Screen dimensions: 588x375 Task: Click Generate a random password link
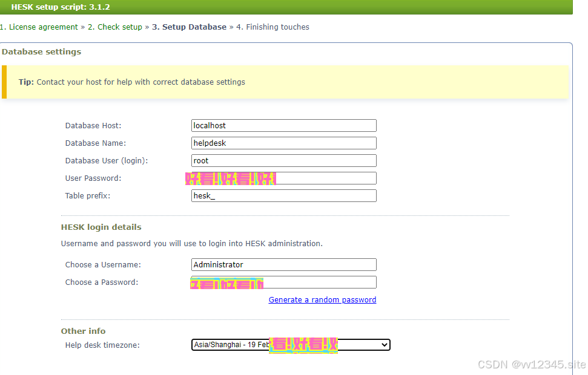pos(323,300)
